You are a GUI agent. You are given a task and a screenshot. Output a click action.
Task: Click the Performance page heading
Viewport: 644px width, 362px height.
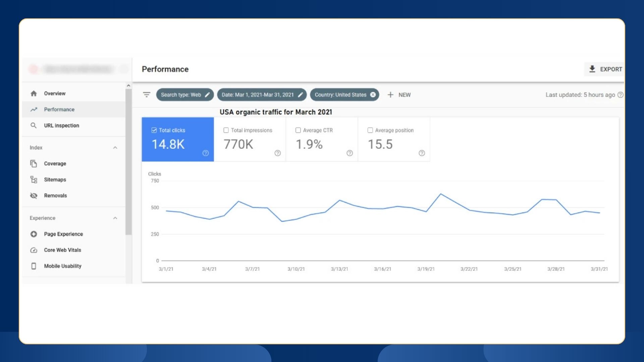point(165,69)
